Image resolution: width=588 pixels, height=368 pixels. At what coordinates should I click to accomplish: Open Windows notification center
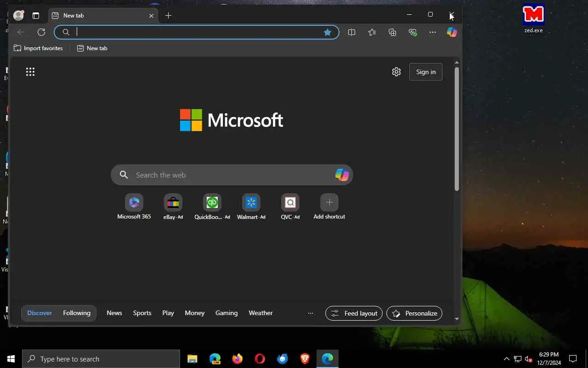(573, 359)
